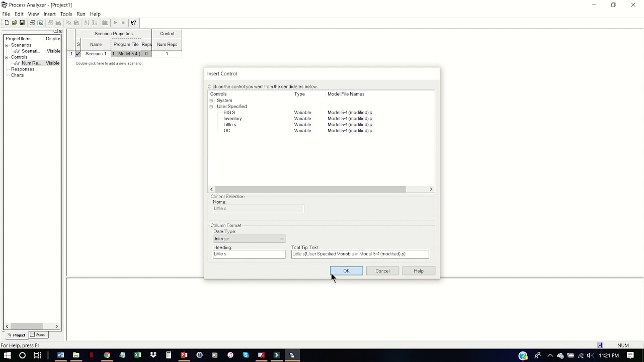Click the Print toolbar icon
Screen dimensions: 644x362
(32, 23)
